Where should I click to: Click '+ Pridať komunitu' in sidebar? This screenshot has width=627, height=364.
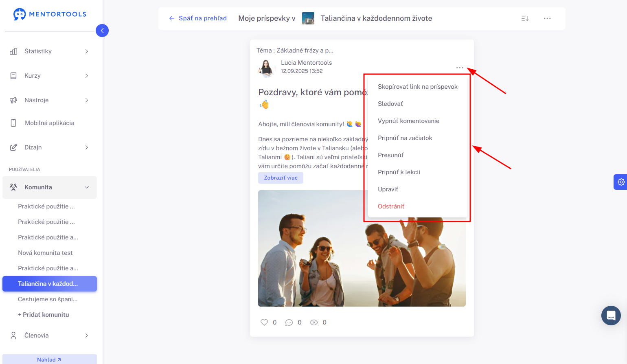click(44, 315)
